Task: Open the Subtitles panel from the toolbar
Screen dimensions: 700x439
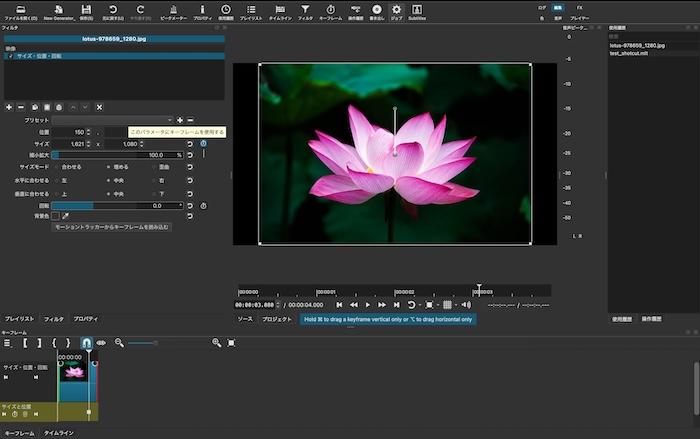Action: 417,12
